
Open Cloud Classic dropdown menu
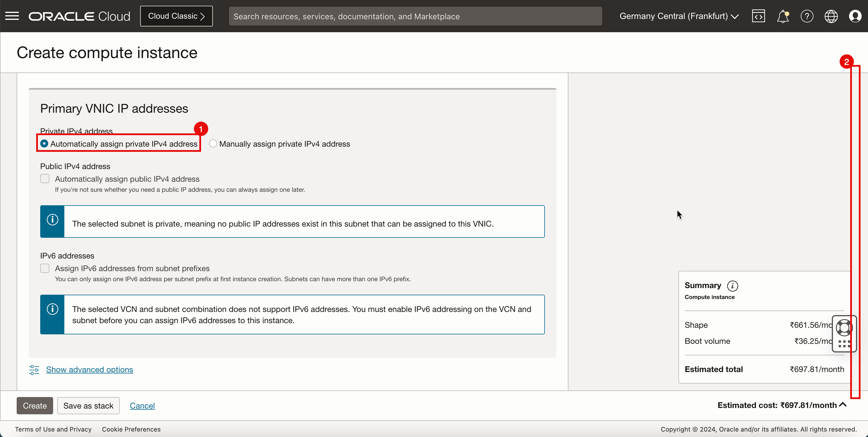click(x=176, y=16)
